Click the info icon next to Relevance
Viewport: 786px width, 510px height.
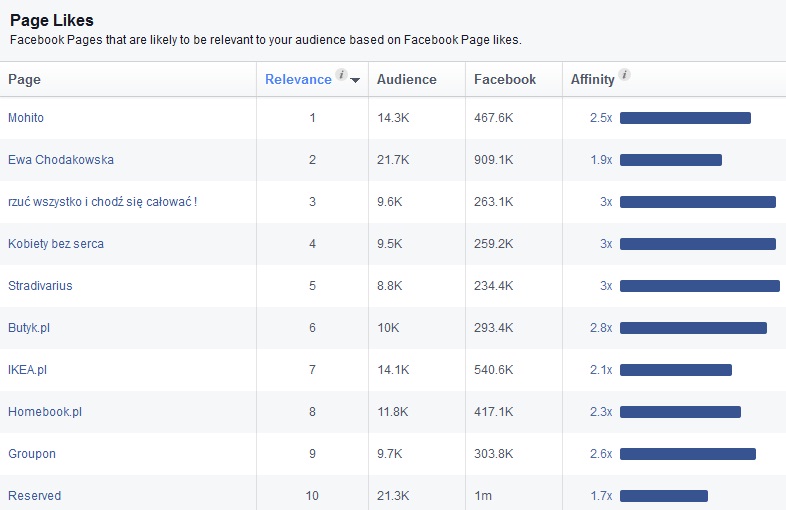click(x=341, y=76)
